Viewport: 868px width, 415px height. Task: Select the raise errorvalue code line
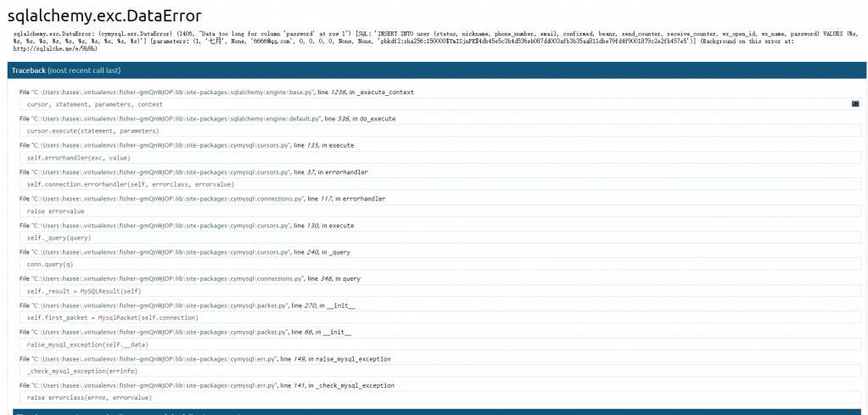(59, 210)
